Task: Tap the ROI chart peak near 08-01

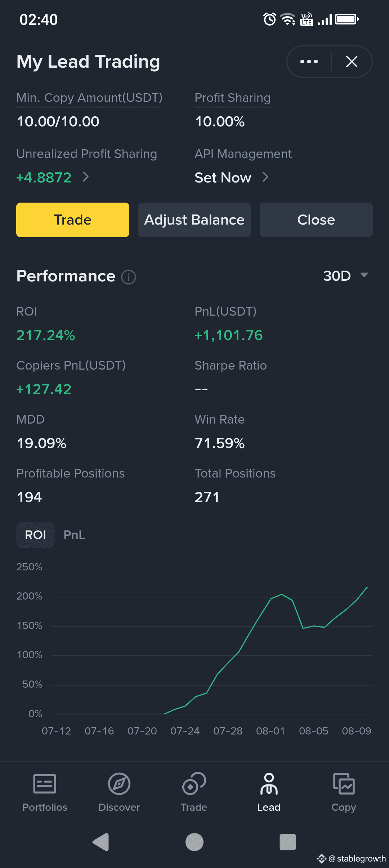Action: click(282, 594)
